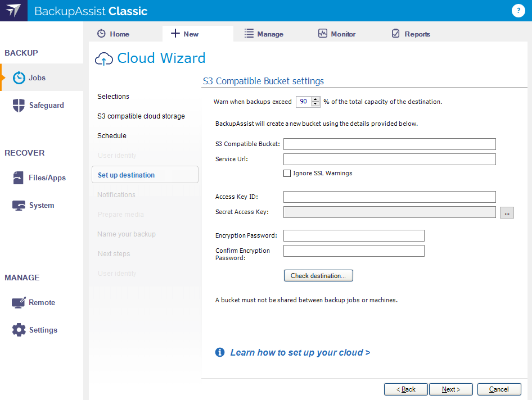Open Jobs in the Backup section
532x400 pixels.
[x=42, y=78]
